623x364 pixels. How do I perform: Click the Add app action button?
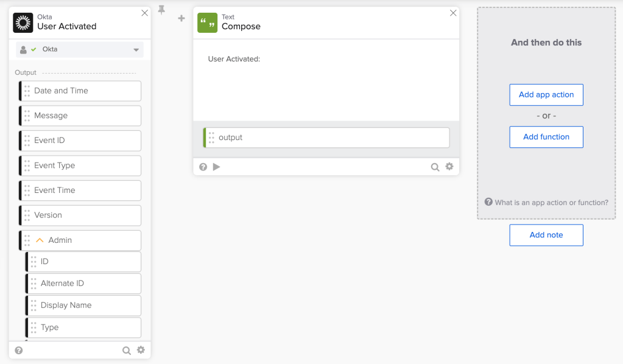pos(546,95)
